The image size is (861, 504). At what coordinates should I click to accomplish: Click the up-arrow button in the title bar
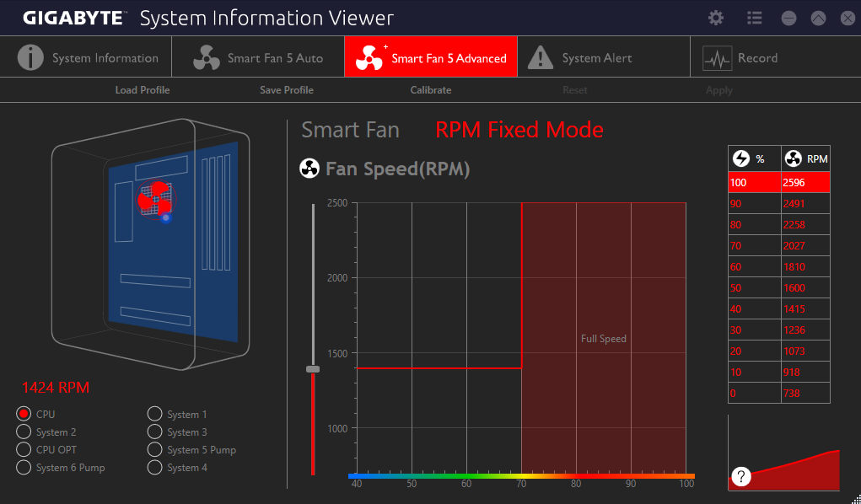818,18
